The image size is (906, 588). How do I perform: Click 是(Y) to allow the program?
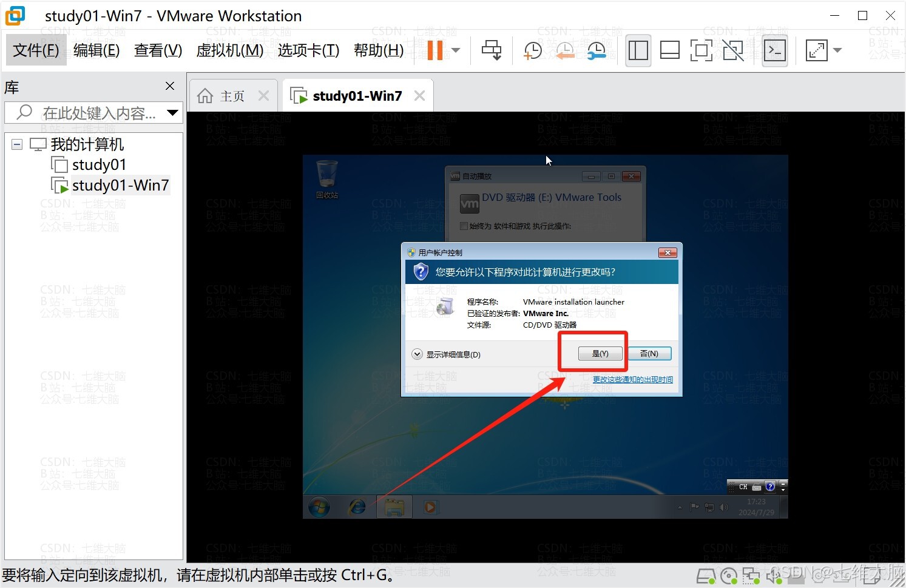pos(600,354)
